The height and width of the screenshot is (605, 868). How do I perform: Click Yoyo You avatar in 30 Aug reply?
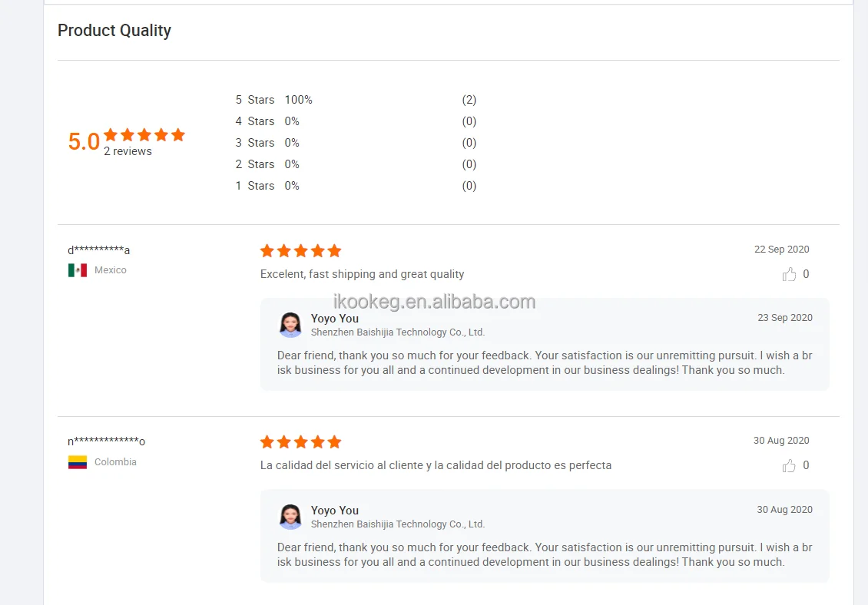[x=290, y=517]
